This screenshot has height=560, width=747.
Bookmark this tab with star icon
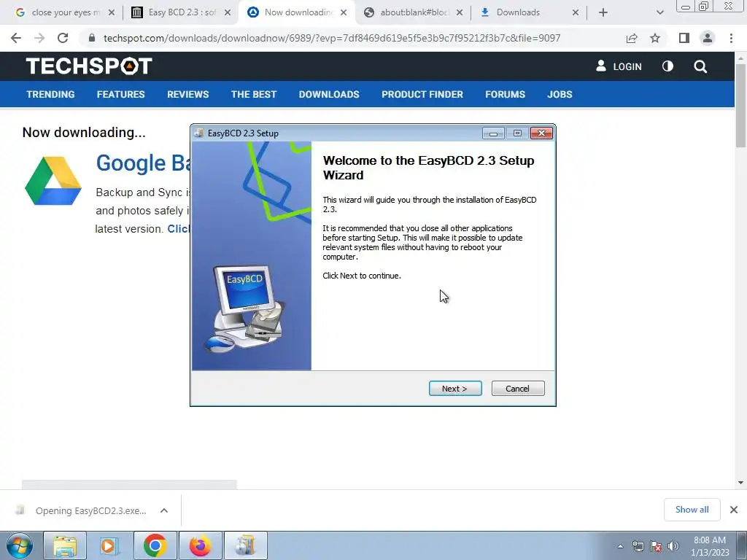(655, 38)
